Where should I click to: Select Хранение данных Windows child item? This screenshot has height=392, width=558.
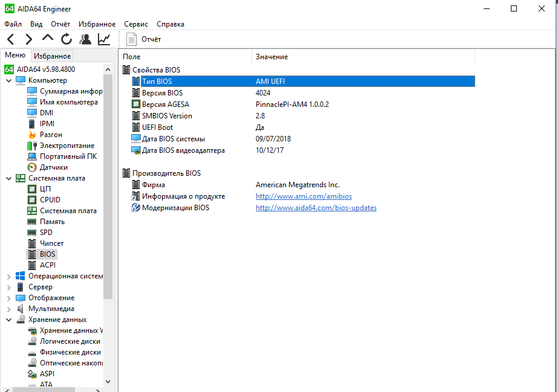click(71, 330)
